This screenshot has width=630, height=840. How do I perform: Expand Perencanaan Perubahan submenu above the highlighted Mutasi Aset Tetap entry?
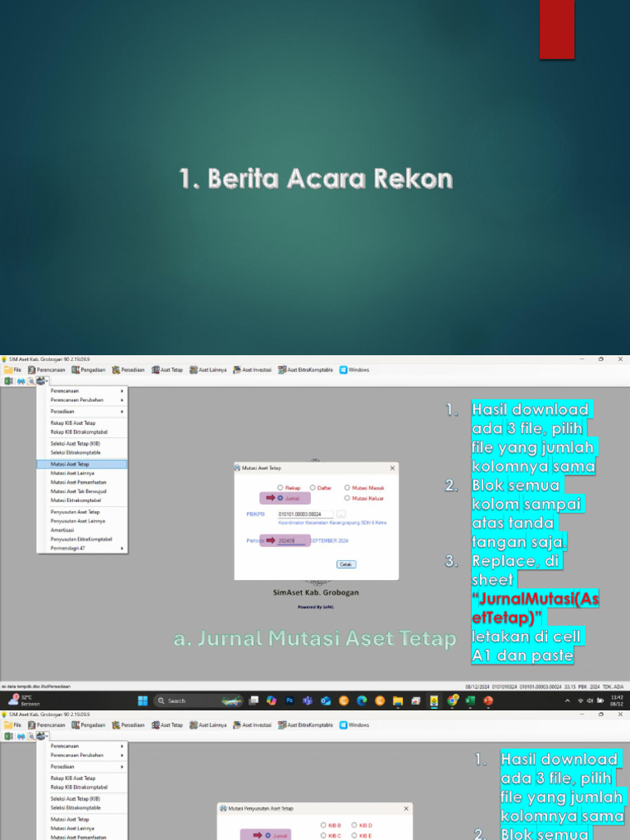[x=82, y=400]
